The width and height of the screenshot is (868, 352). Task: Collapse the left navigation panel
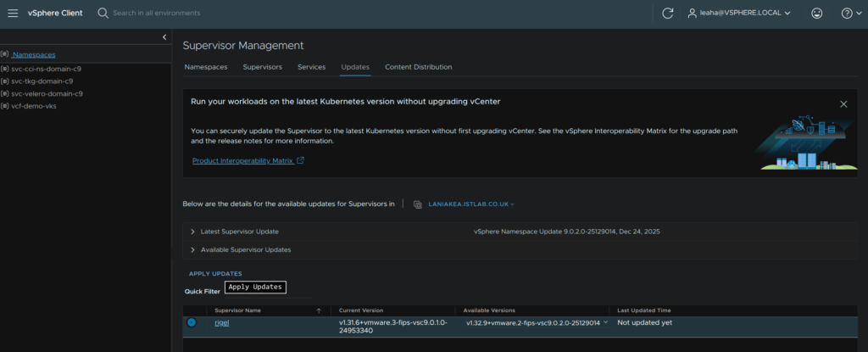[164, 37]
